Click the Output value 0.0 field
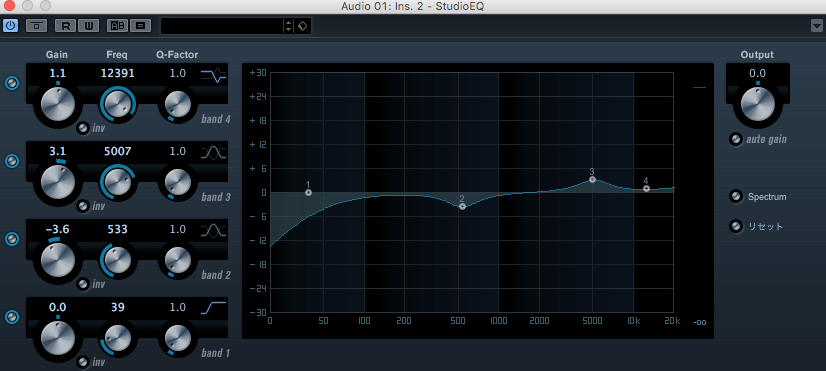Image resolution: width=826 pixels, height=371 pixels. tap(758, 73)
